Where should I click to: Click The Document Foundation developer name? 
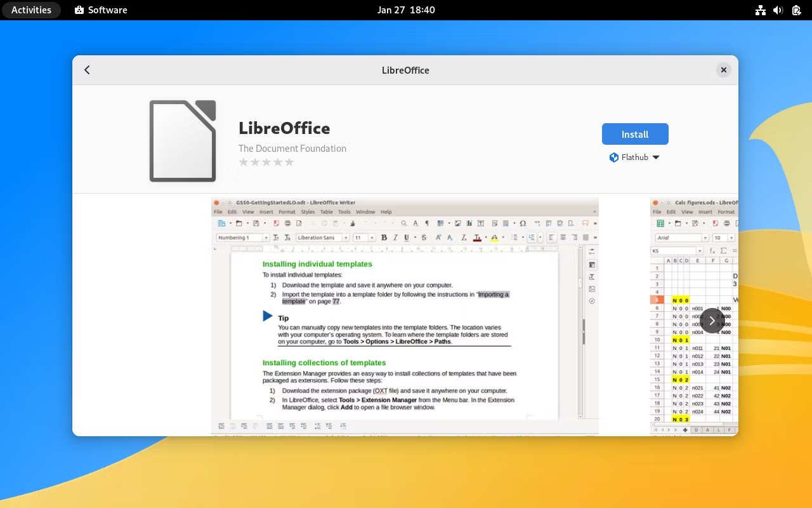(292, 149)
